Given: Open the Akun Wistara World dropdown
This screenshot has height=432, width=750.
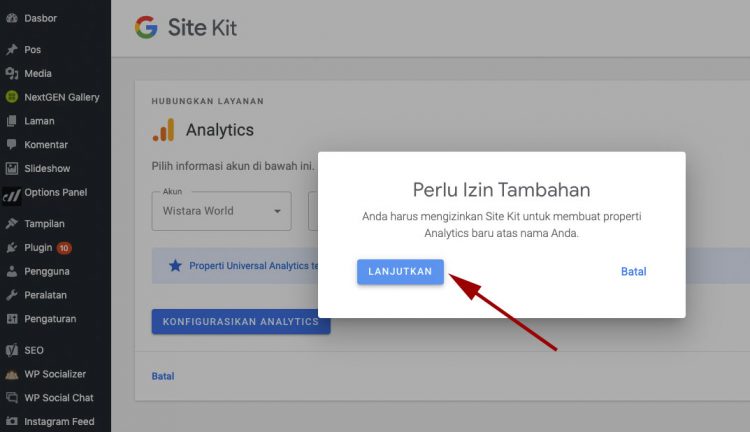Looking at the screenshot, I should [x=221, y=211].
